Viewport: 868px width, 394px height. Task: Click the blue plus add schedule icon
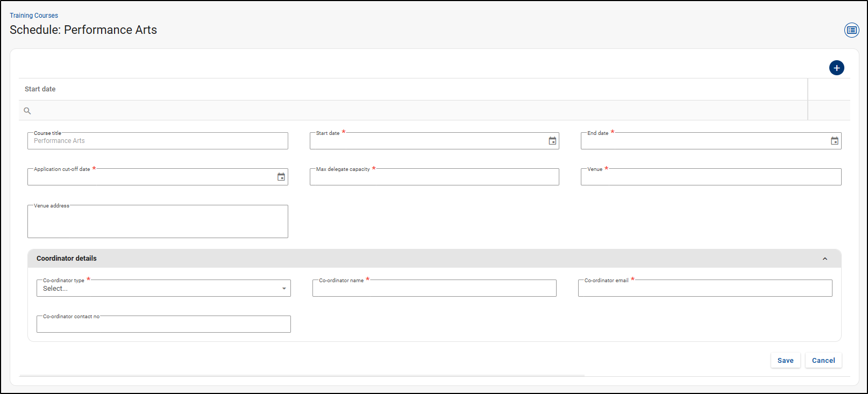pos(836,68)
